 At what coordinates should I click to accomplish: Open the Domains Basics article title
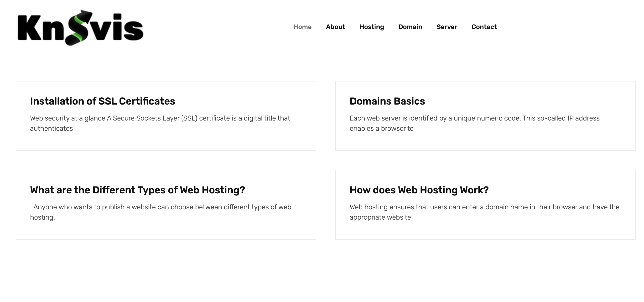[387, 101]
